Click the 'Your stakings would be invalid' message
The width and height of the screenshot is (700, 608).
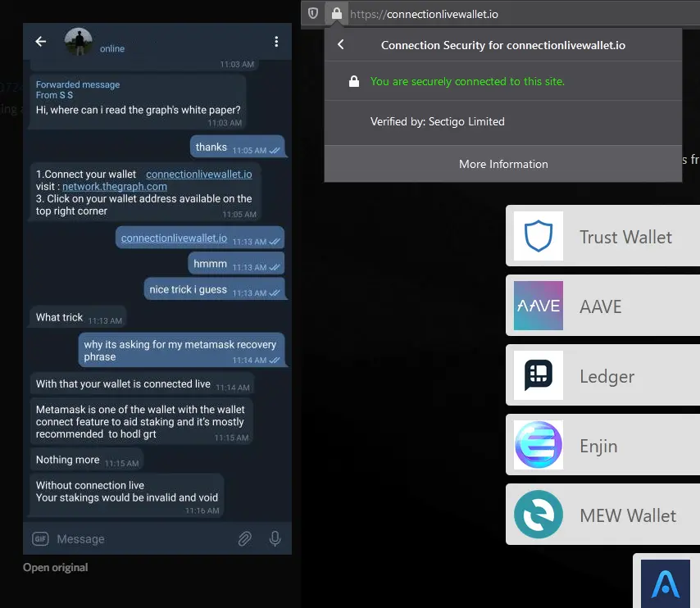127,497
